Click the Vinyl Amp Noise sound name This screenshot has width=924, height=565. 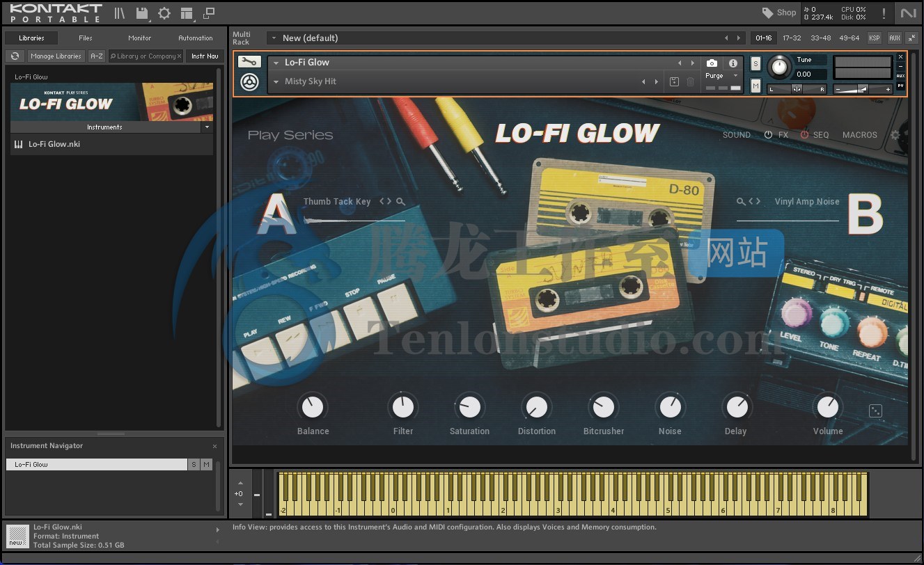coord(807,202)
